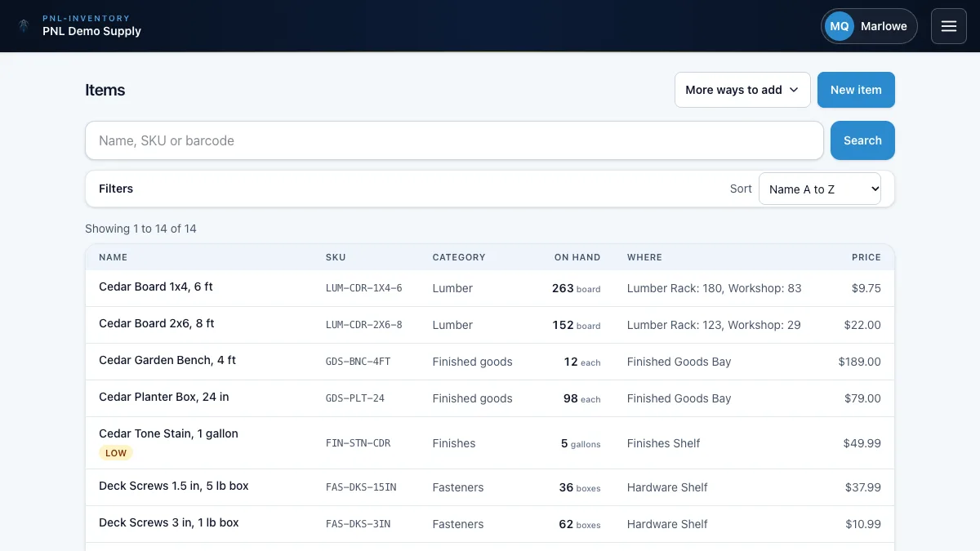980x551 pixels.
Task: Click SKU LUM-CDR-2X6-8
Action: 364,325
